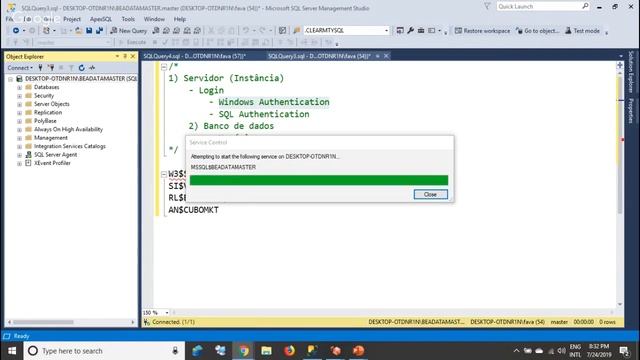Click into the Quick Launch search field

click(x=543, y=7)
